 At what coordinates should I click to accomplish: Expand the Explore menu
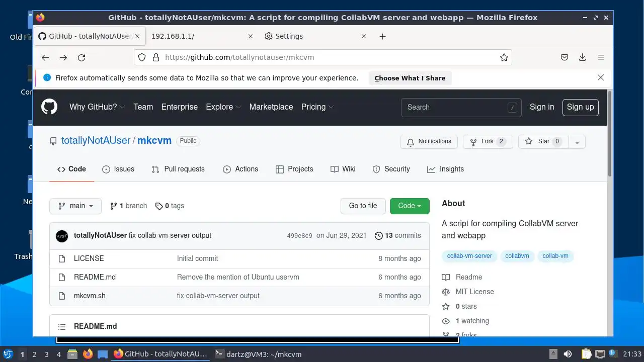[x=223, y=107]
